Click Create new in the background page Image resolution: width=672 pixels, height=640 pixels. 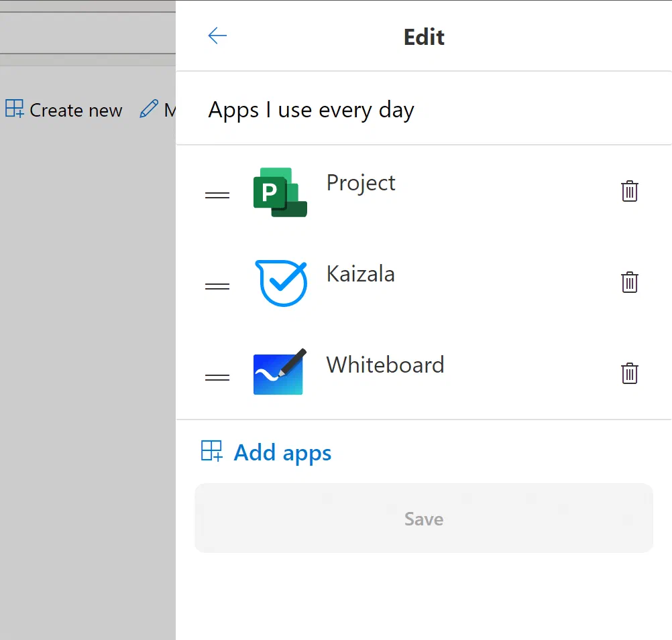[64, 110]
